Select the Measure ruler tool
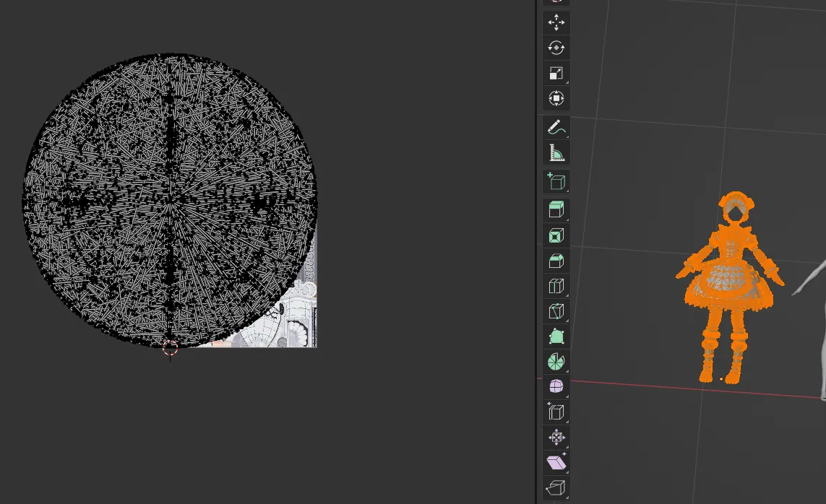Image resolution: width=826 pixels, height=504 pixels. (x=556, y=153)
